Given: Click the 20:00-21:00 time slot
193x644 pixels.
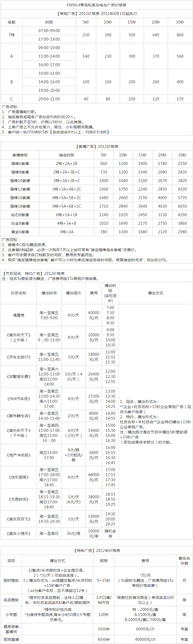Looking at the screenshot, I should (49, 99).
